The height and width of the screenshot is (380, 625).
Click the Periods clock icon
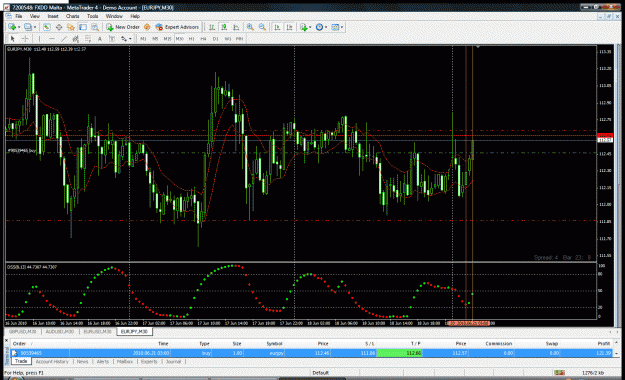tap(319, 27)
